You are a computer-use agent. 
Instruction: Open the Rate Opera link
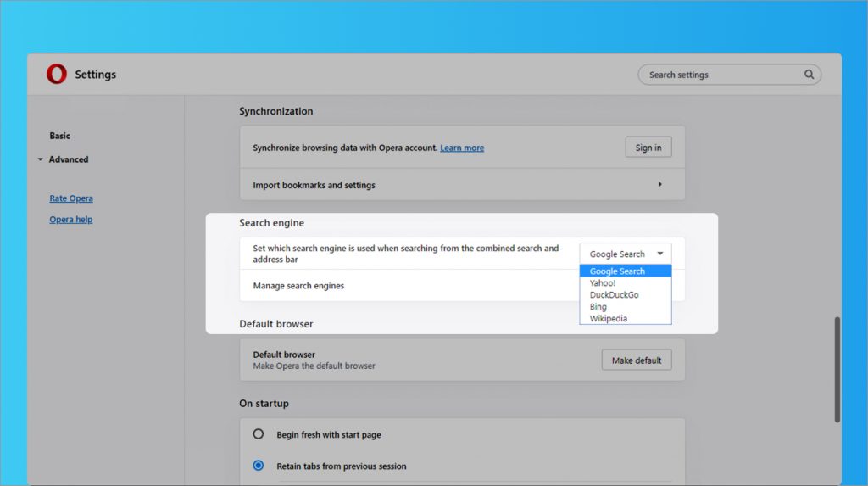pyautogui.click(x=71, y=198)
